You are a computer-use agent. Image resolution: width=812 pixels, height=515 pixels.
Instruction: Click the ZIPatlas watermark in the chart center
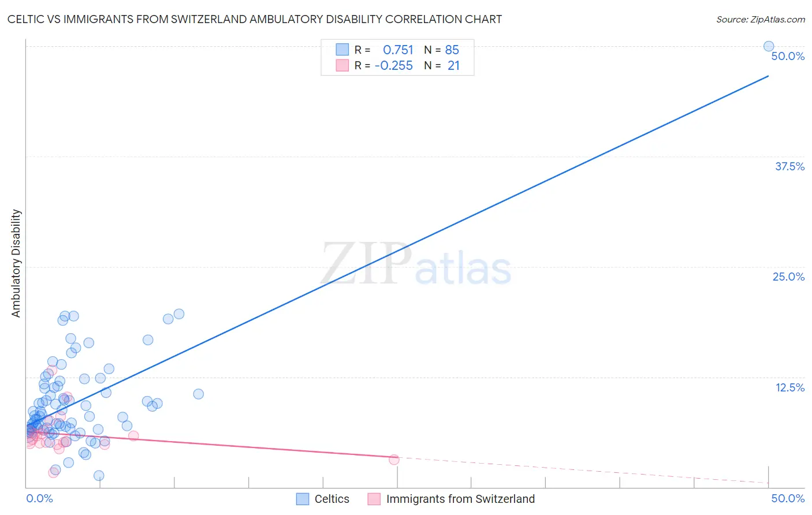point(416,264)
